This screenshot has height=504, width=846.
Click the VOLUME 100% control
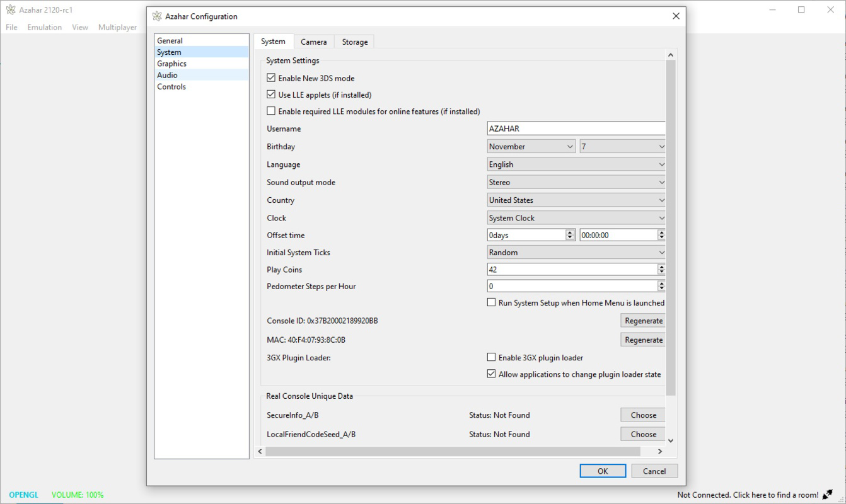pos(77,495)
